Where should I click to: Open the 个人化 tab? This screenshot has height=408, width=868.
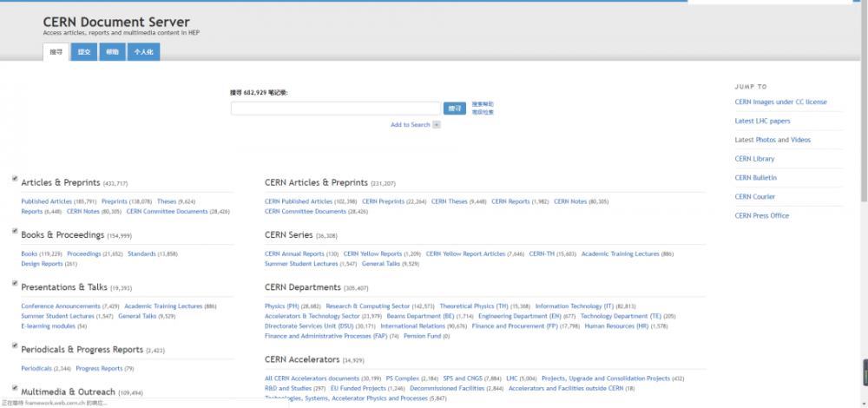coord(144,52)
